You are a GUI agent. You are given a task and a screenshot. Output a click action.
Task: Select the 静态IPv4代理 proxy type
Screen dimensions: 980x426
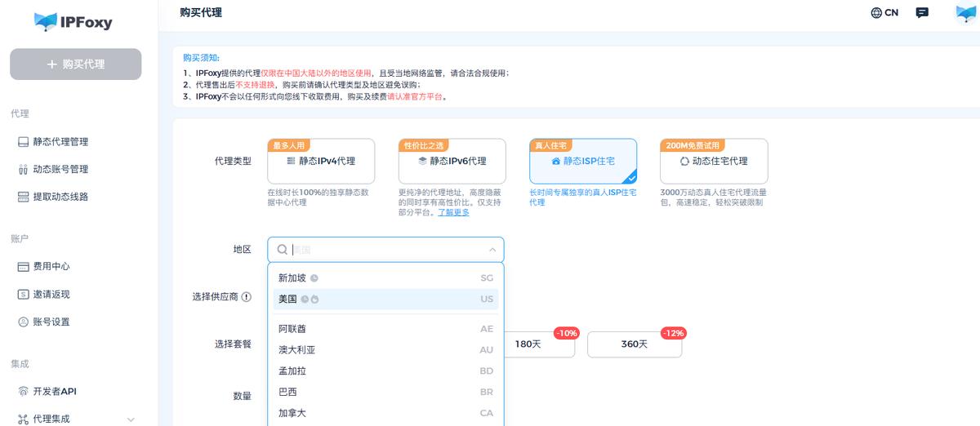coord(321,162)
